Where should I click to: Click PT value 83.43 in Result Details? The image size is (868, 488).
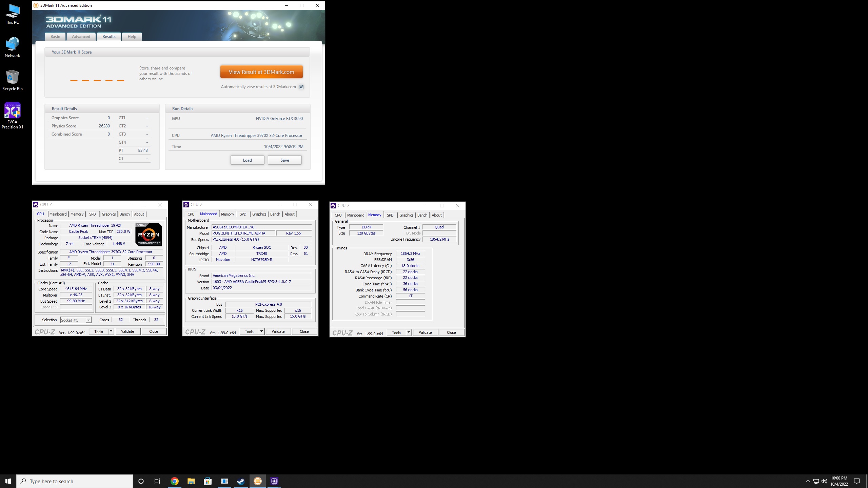point(143,150)
